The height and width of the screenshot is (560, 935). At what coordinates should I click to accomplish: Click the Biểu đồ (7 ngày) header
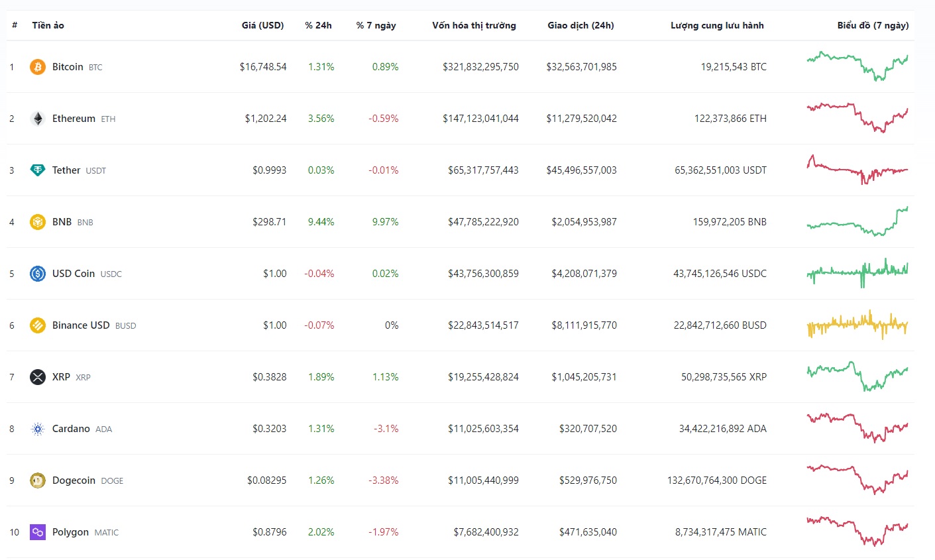873,25
